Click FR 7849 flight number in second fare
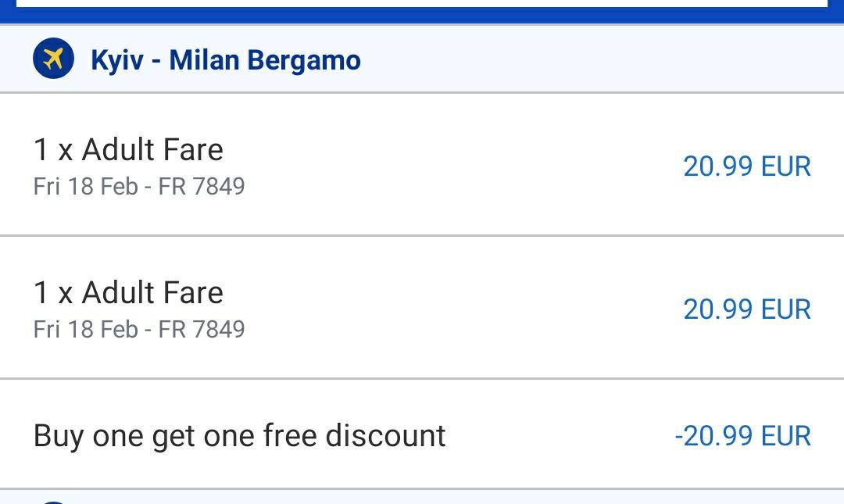Image resolution: width=844 pixels, height=504 pixels. [202, 330]
